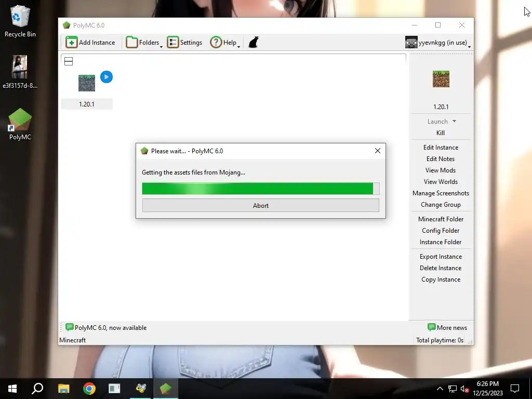Click the Minecraft status bar text

(x=73, y=340)
